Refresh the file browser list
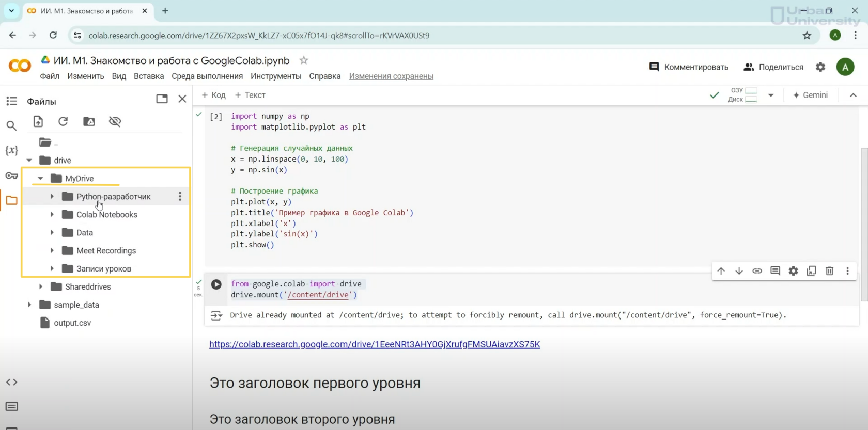 tap(63, 121)
